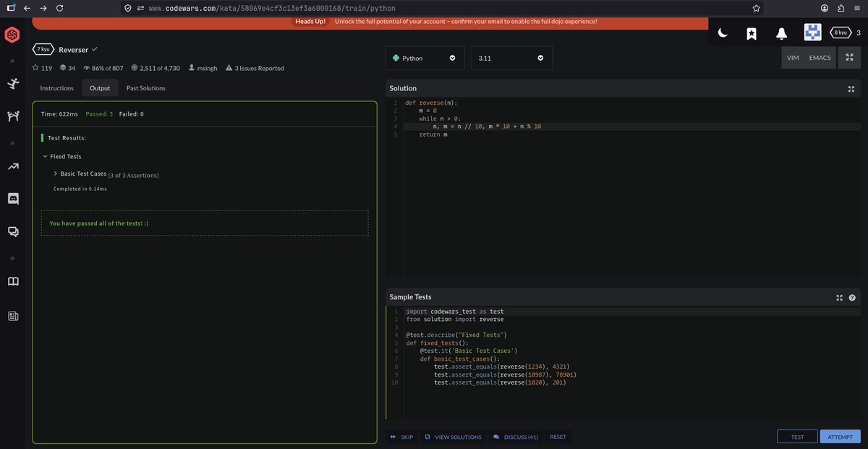Open the discussion chat icon in sidebar
The height and width of the screenshot is (449, 868).
click(13, 232)
